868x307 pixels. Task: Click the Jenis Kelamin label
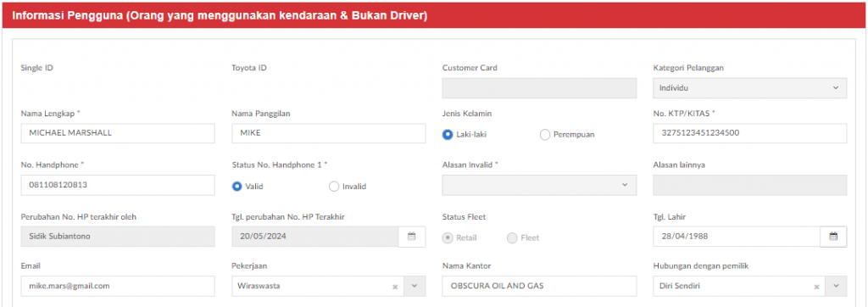pos(467,114)
